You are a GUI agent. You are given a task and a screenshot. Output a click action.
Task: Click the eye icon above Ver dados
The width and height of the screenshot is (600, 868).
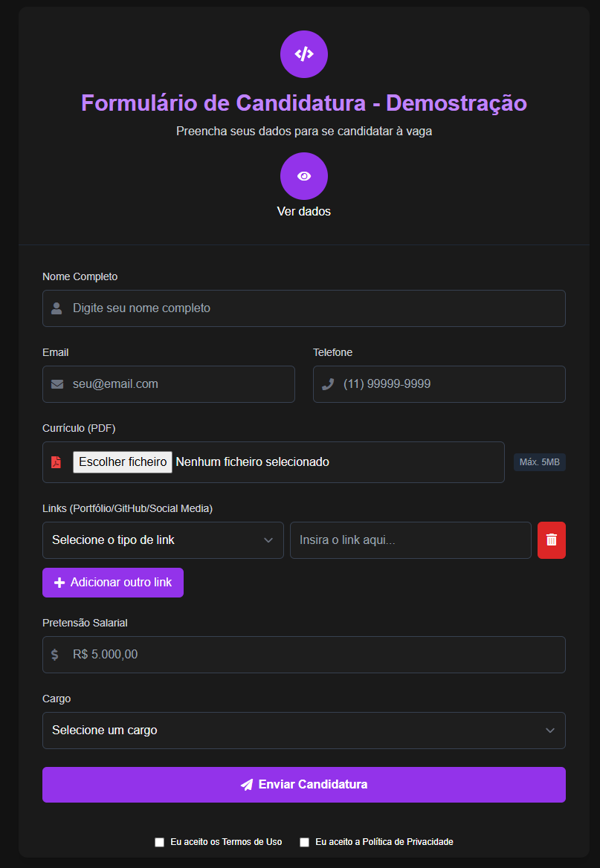[303, 176]
